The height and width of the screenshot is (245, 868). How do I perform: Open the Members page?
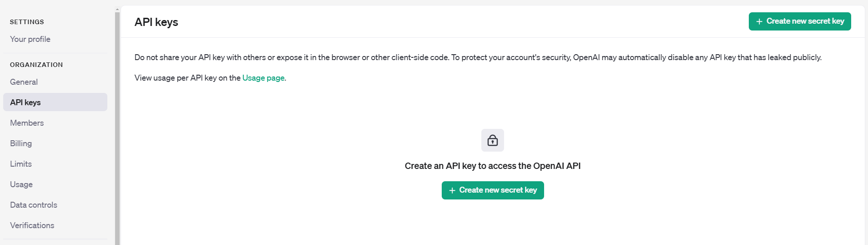tap(27, 123)
